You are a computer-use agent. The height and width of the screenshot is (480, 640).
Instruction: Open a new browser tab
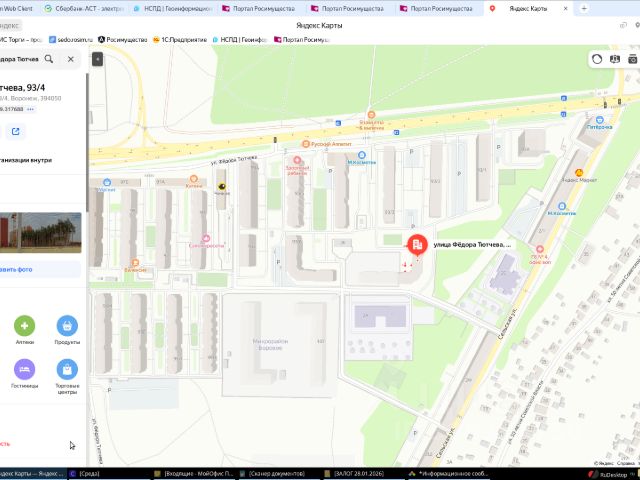(x=584, y=8)
